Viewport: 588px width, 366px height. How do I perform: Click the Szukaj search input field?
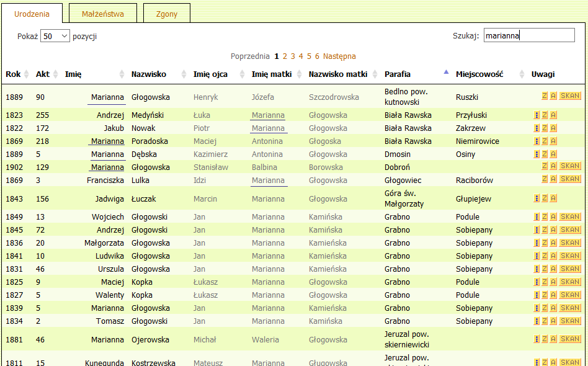click(528, 36)
